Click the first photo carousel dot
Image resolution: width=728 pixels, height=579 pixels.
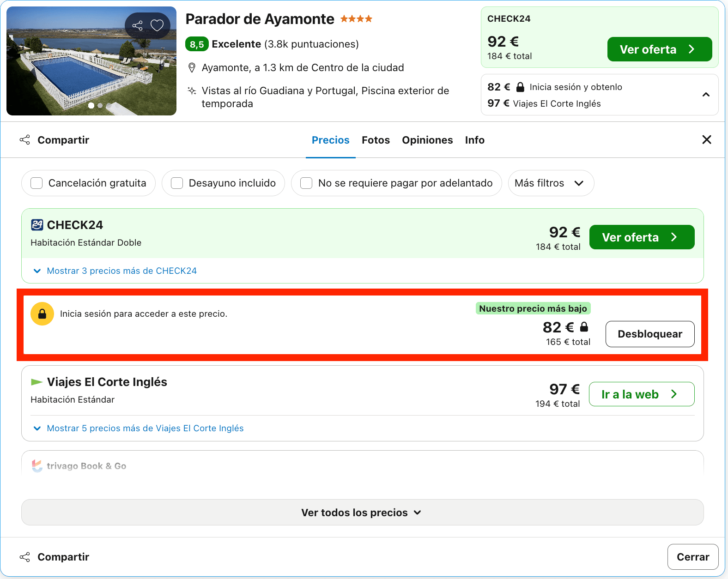(x=91, y=105)
